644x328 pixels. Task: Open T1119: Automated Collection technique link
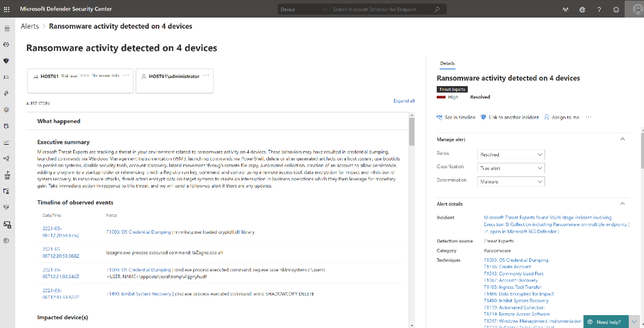pos(514,308)
